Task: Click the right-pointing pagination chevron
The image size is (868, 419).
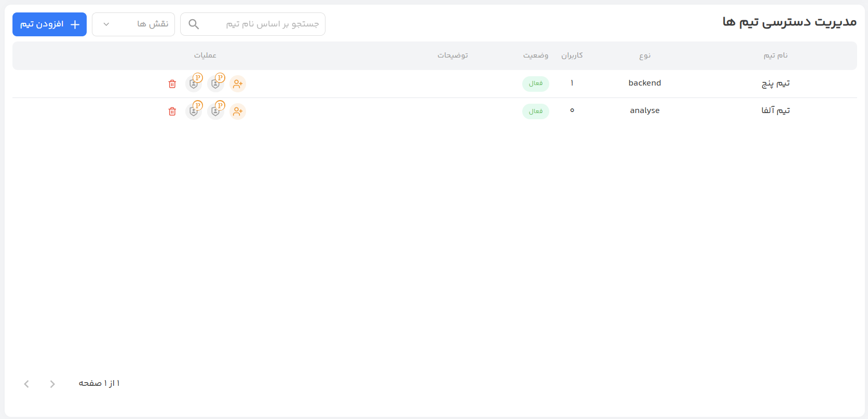Action: point(52,384)
